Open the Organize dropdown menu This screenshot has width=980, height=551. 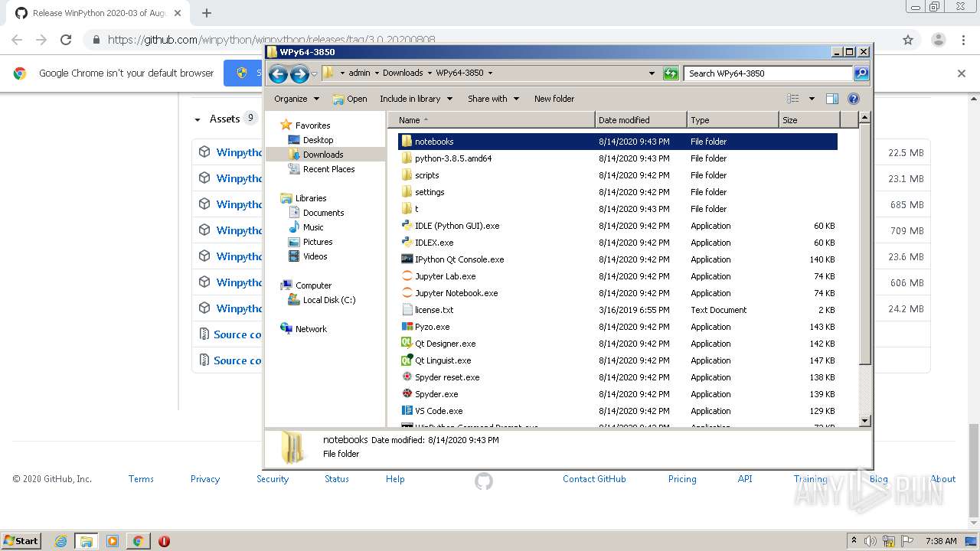(296, 99)
